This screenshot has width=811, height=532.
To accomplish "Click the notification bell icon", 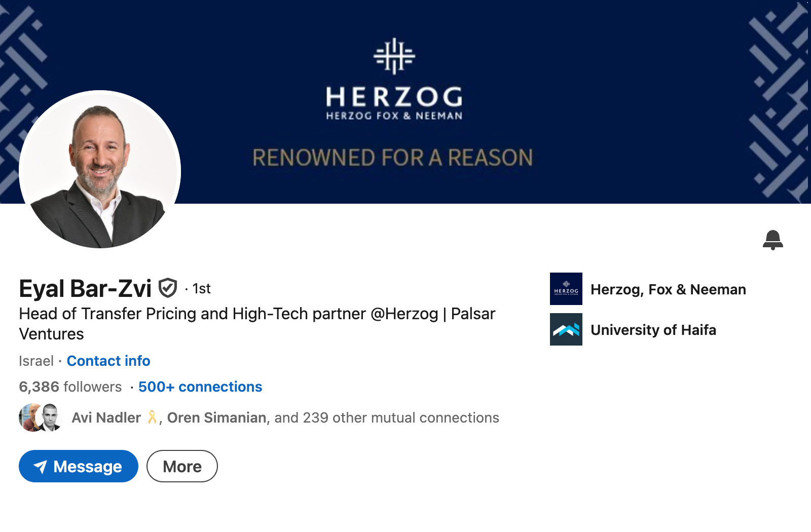I will click(x=772, y=240).
